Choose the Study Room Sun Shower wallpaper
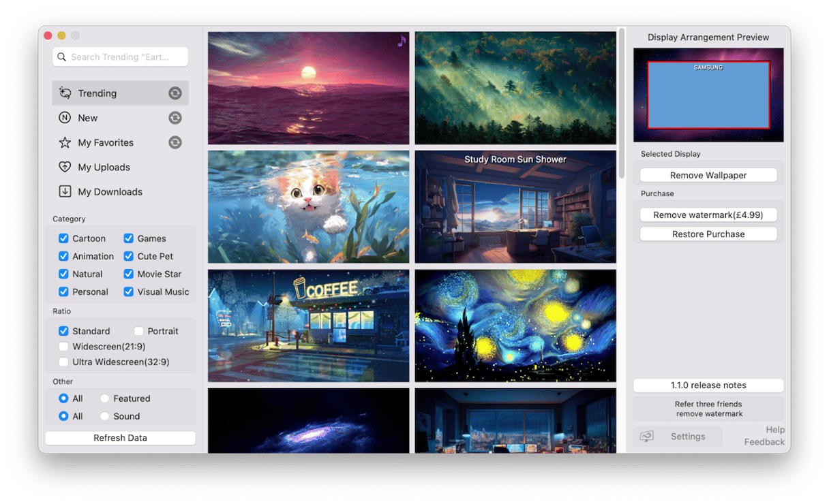Viewport: 829px width, 504px height. point(515,207)
